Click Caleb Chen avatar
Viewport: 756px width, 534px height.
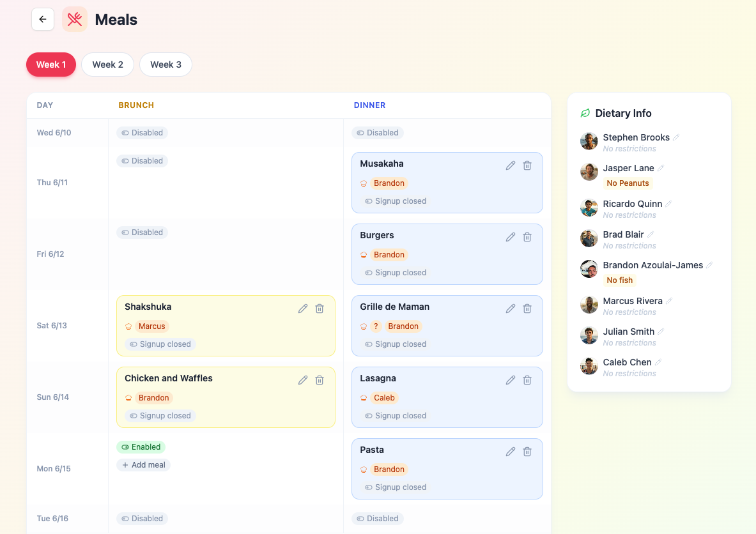pyautogui.click(x=589, y=366)
